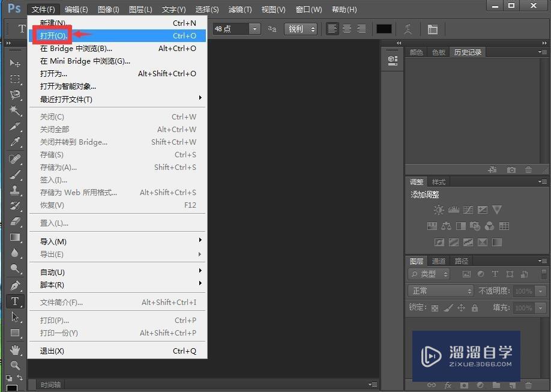Toggle center text alignment
Image resolution: width=551 pixels, height=392 pixels.
pyautogui.click(x=347, y=29)
